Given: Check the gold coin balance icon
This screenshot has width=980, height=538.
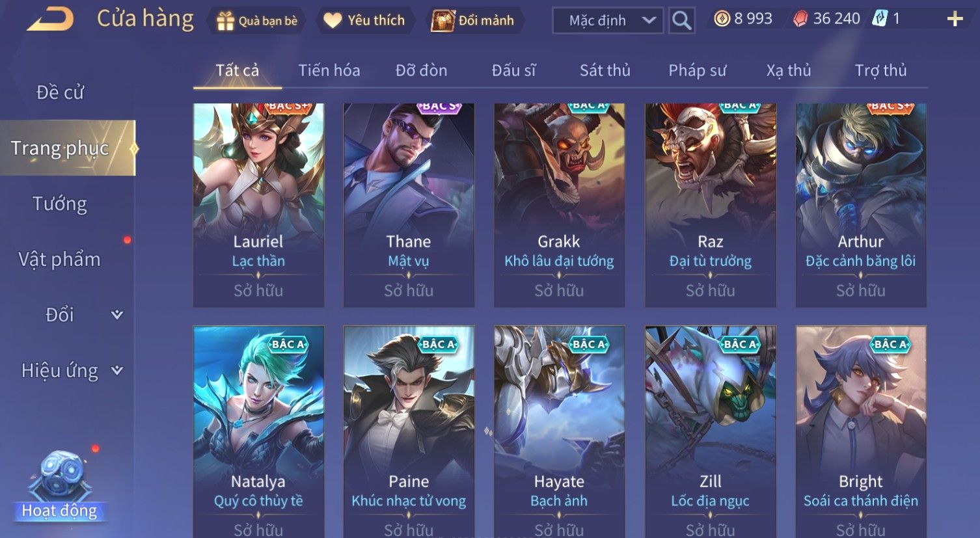Looking at the screenshot, I should pos(722,19).
